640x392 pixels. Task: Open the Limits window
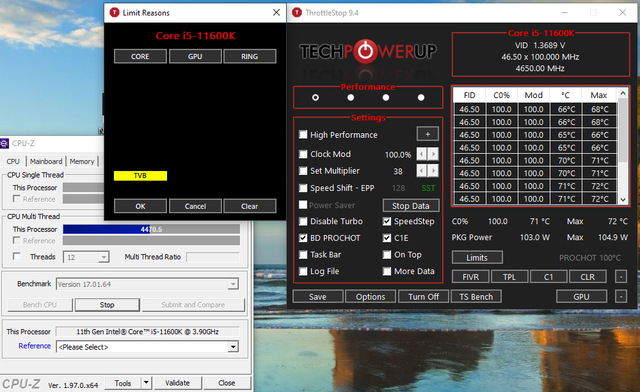[x=477, y=258]
